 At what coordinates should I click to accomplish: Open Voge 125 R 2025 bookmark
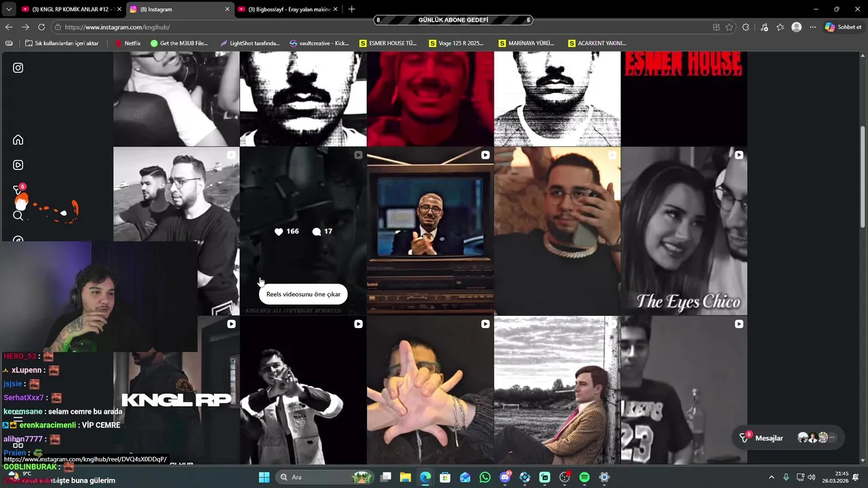(456, 43)
